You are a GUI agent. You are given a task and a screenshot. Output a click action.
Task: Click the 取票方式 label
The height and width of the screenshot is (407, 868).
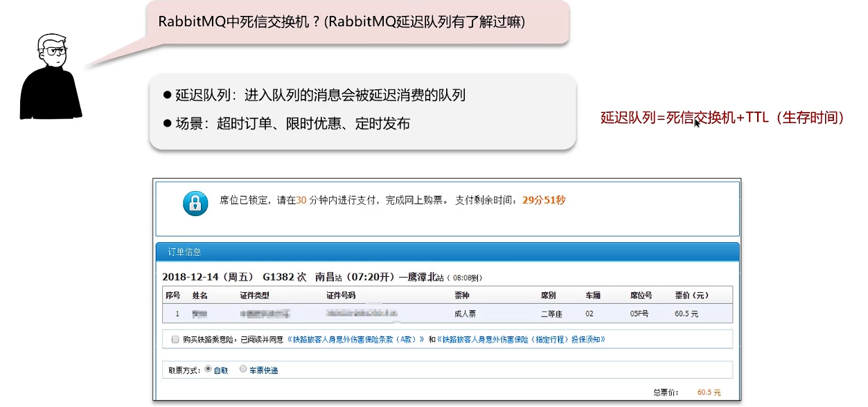click(x=184, y=370)
